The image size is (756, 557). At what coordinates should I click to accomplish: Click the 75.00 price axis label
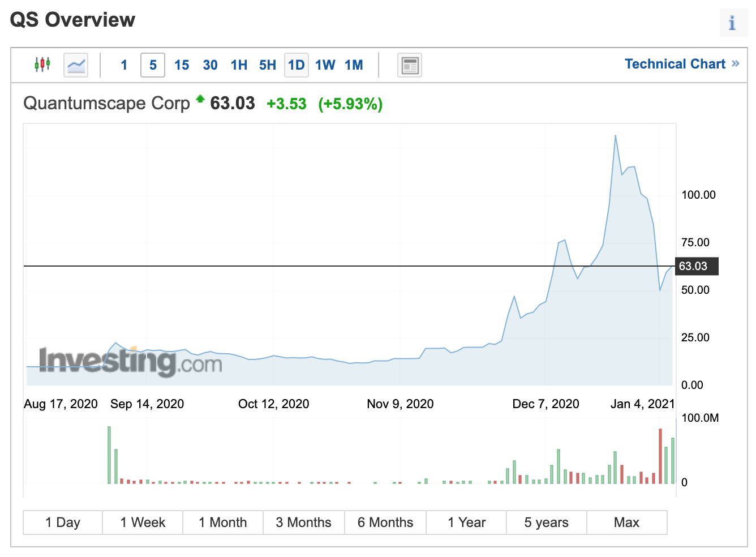point(695,243)
